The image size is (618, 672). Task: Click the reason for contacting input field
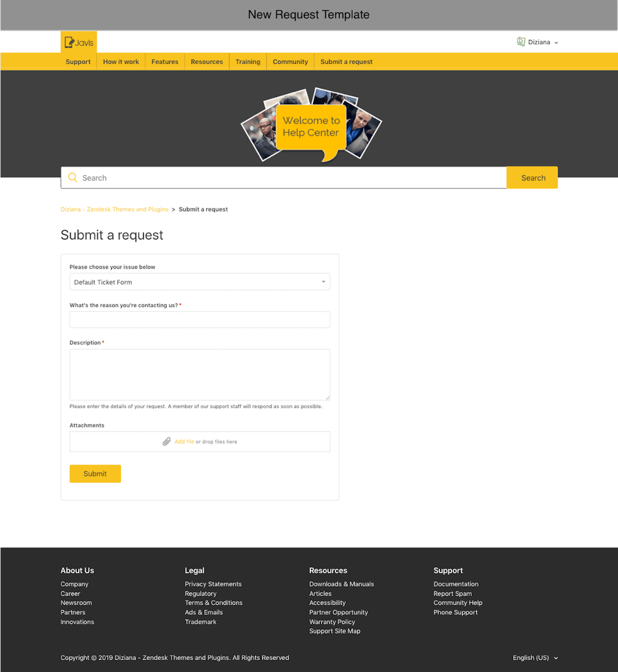point(200,320)
